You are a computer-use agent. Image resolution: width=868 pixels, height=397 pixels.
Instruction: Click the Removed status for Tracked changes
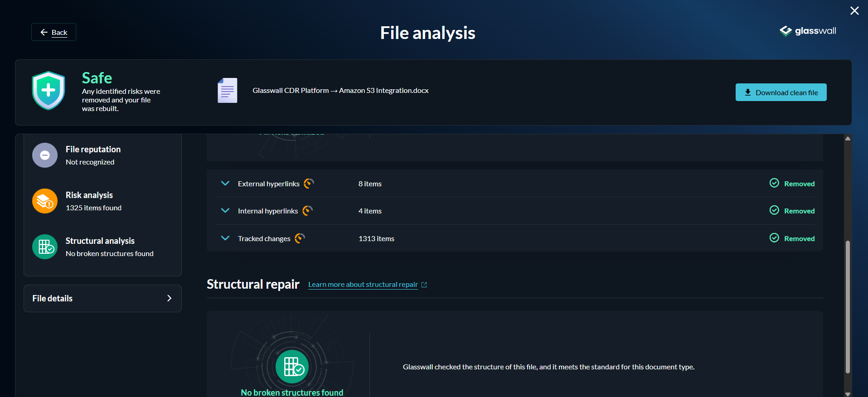[x=800, y=238]
